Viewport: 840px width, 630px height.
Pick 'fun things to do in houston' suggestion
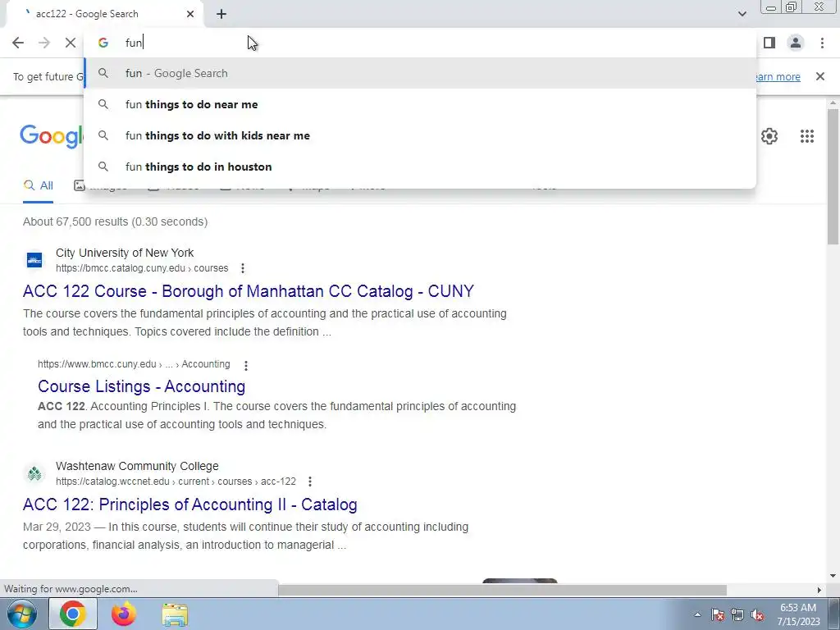[420, 167]
